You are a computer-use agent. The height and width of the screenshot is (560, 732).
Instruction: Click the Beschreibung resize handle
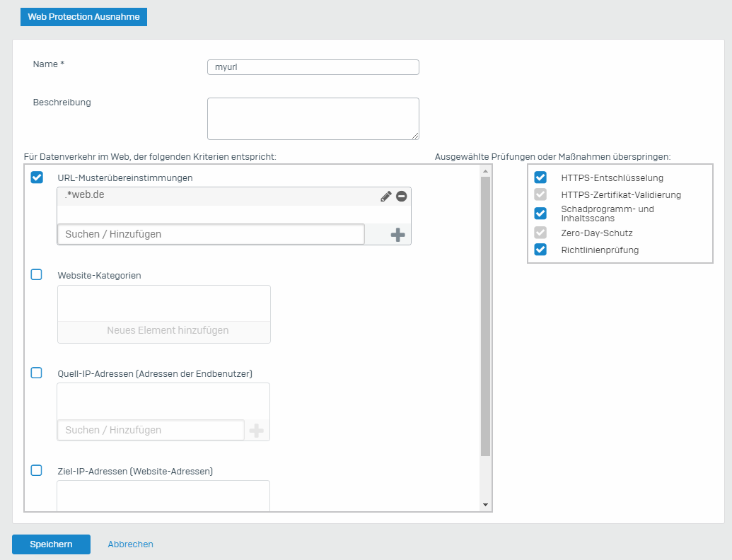pyautogui.click(x=415, y=135)
